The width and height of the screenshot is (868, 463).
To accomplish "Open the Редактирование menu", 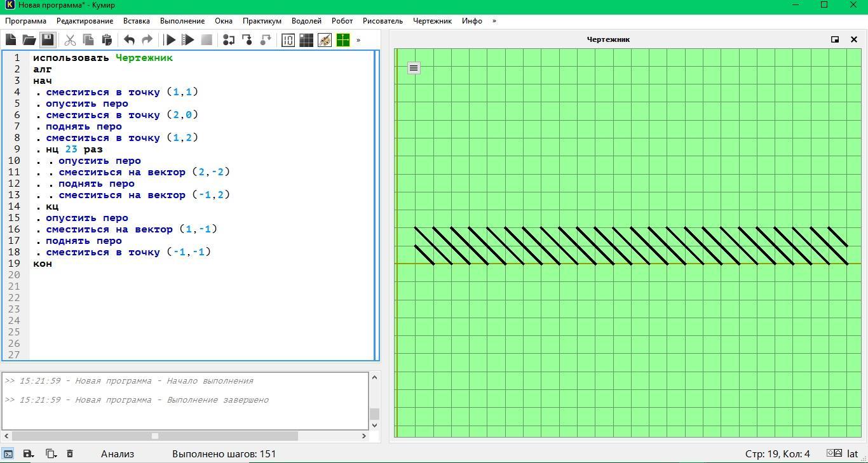I will [85, 21].
